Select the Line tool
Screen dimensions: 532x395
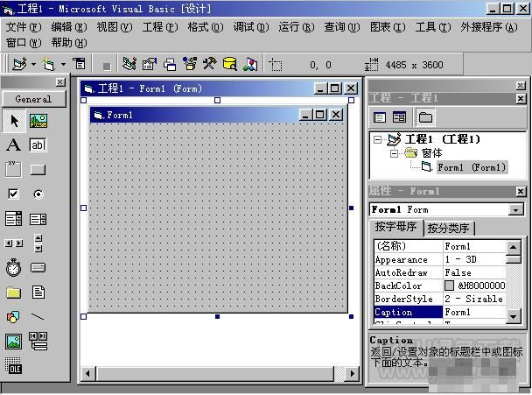[38, 316]
